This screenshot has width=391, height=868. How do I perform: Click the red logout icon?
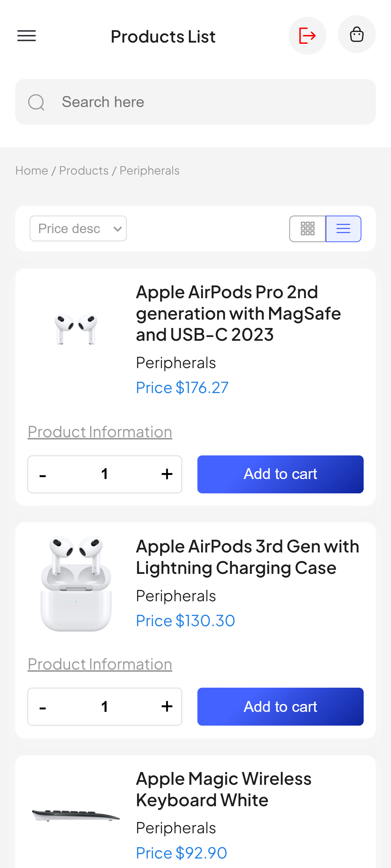point(307,36)
